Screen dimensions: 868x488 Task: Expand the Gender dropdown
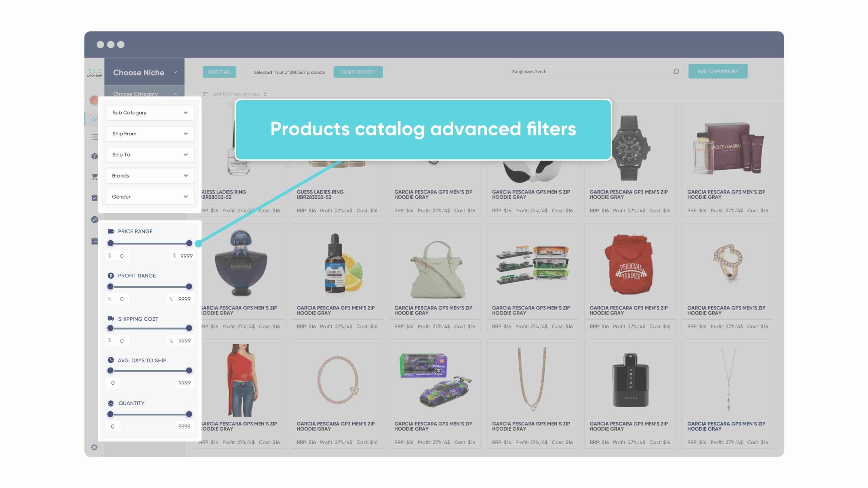click(150, 196)
